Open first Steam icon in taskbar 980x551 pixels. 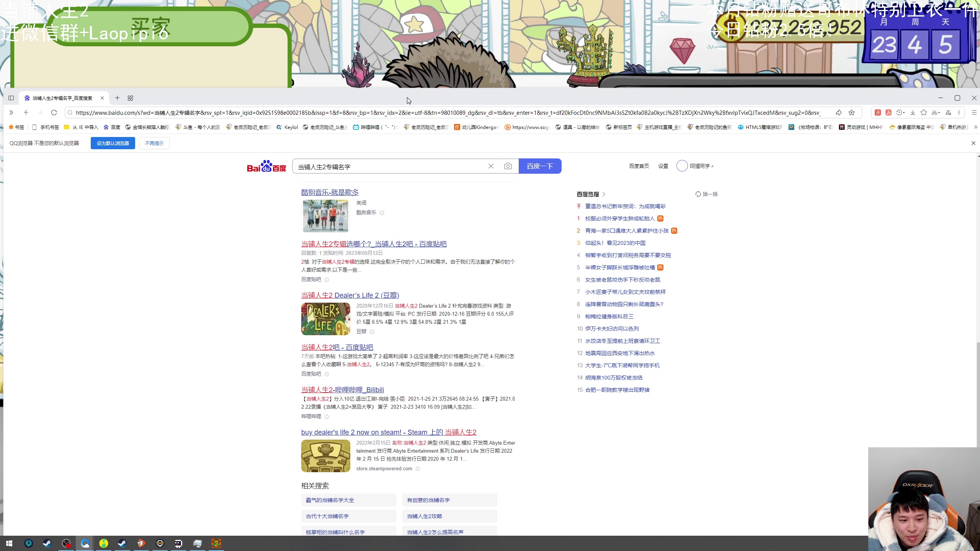[x=47, y=543]
